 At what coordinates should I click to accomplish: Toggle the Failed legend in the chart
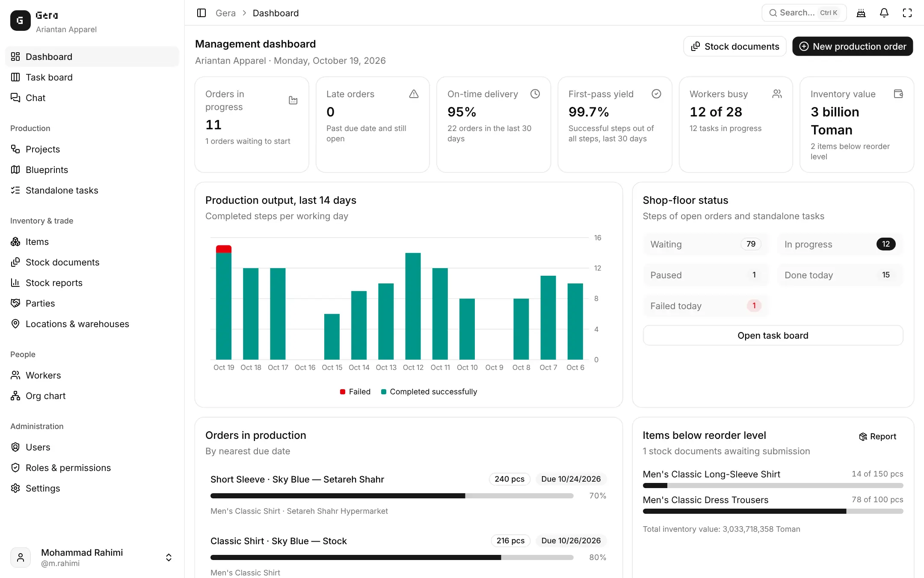355,392
